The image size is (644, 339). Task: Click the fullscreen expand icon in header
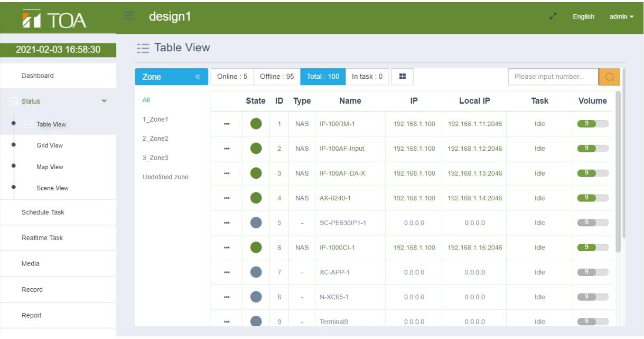553,17
